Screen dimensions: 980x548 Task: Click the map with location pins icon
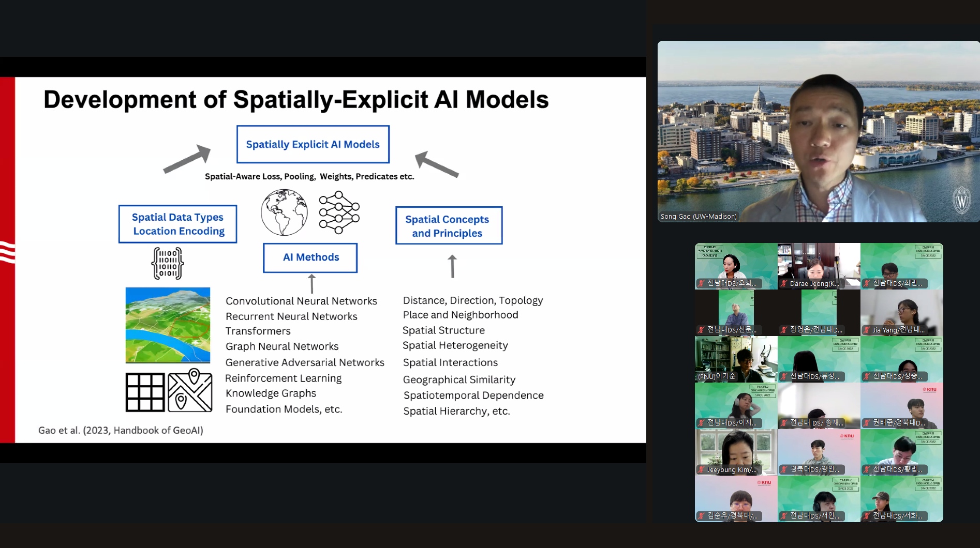point(190,390)
